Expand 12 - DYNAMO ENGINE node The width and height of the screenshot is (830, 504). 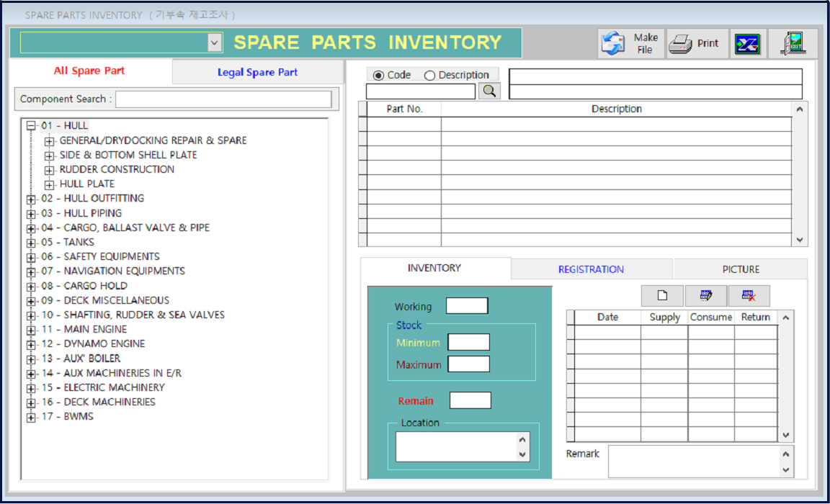(x=31, y=344)
